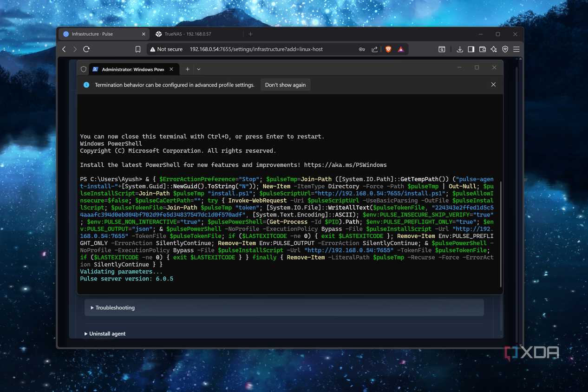Screen dimensions: 588x392
Task: Open the tab search icon in the browser toolbar
Action: pos(442,49)
